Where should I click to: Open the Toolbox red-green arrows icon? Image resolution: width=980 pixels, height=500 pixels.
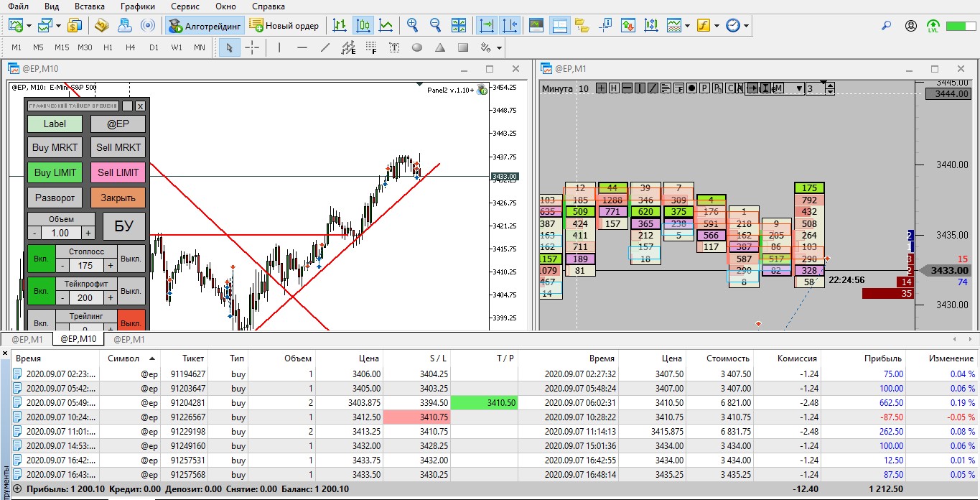[628, 25]
